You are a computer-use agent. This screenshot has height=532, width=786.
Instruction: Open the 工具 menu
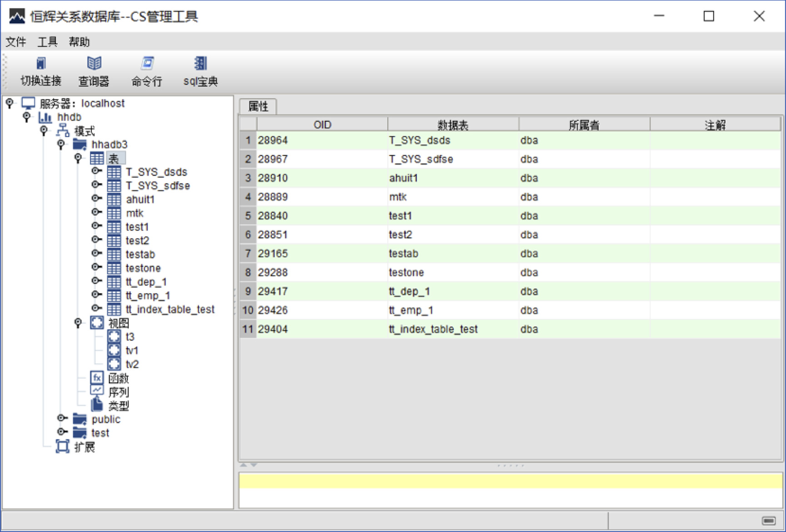47,42
